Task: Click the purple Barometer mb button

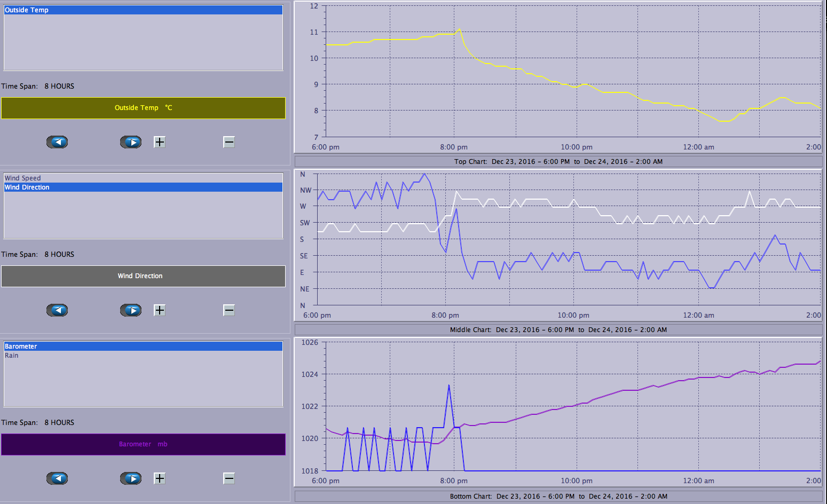Action: (x=143, y=444)
